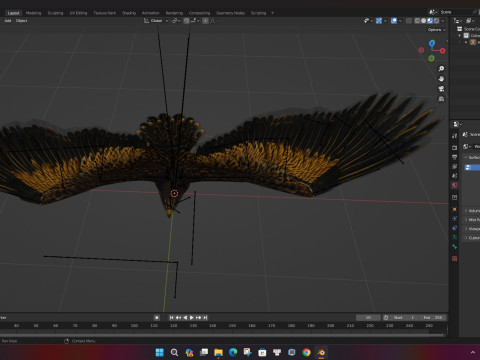
Task: Expand the Mist Pass panel
Action: [x=472, y=220]
